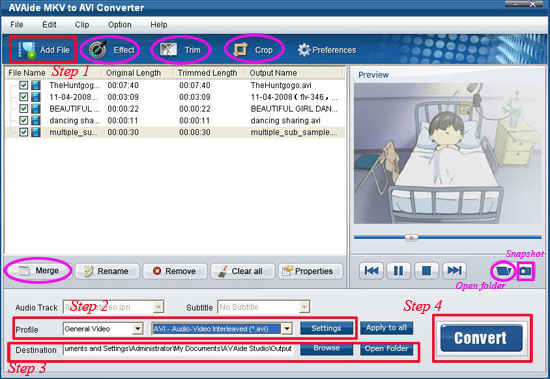The height and width of the screenshot is (379, 550).
Task: Click the video preview image
Action: coord(448,153)
